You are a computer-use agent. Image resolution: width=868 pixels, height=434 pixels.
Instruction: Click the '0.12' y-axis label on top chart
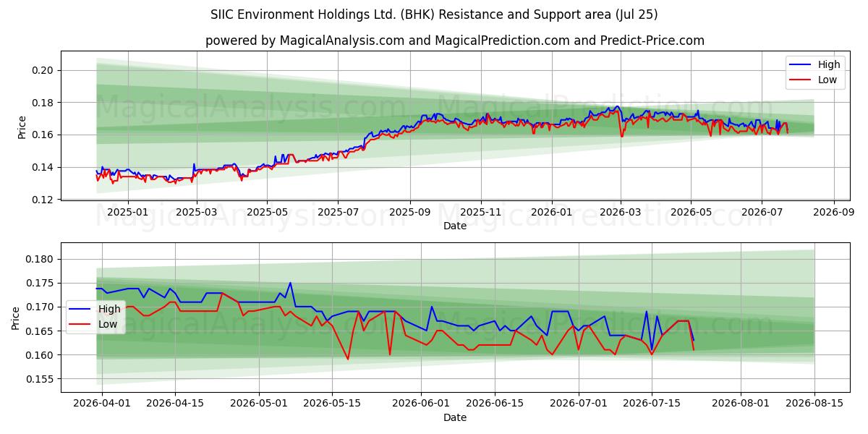pyautogui.click(x=43, y=200)
